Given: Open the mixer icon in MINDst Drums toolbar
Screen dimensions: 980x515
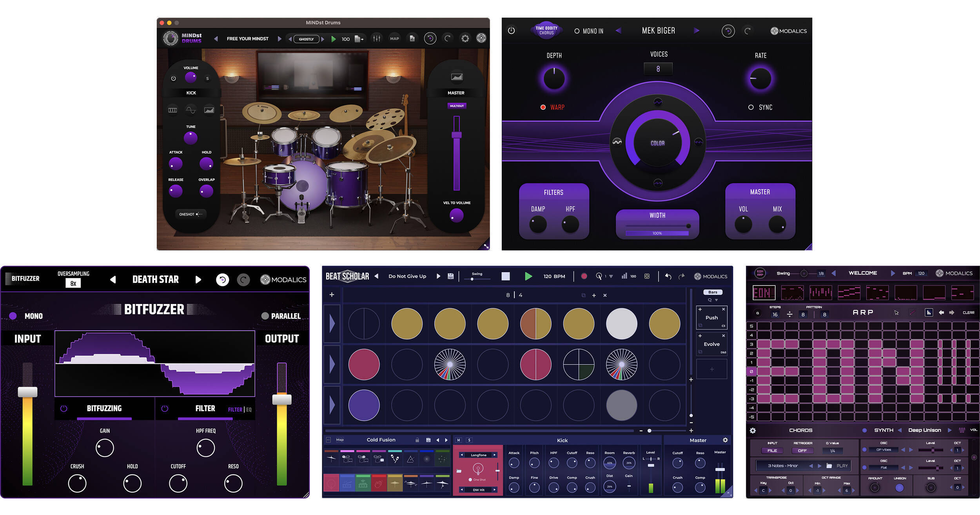Looking at the screenshot, I should pyautogui.click(x=376, y=38).
